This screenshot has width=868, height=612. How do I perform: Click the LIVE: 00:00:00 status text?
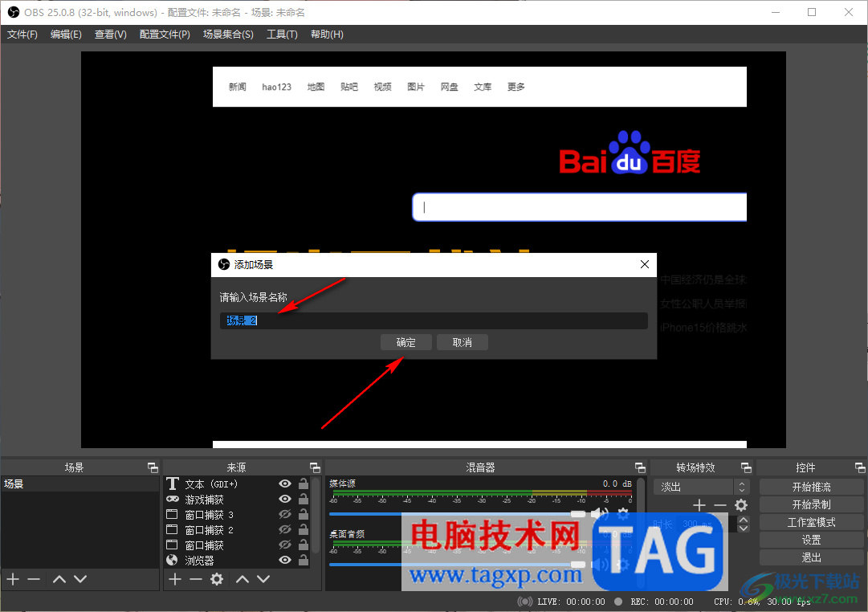[571, 602]
